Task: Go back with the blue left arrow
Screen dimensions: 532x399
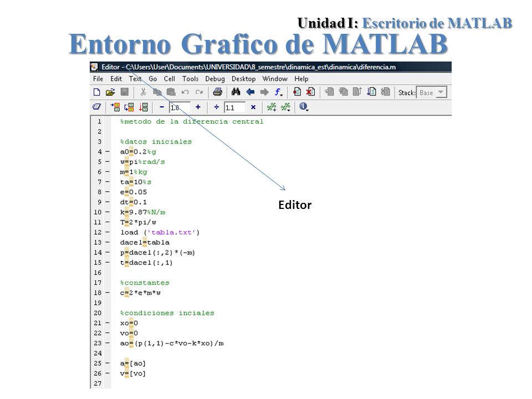Action: (x=250, y=92)
